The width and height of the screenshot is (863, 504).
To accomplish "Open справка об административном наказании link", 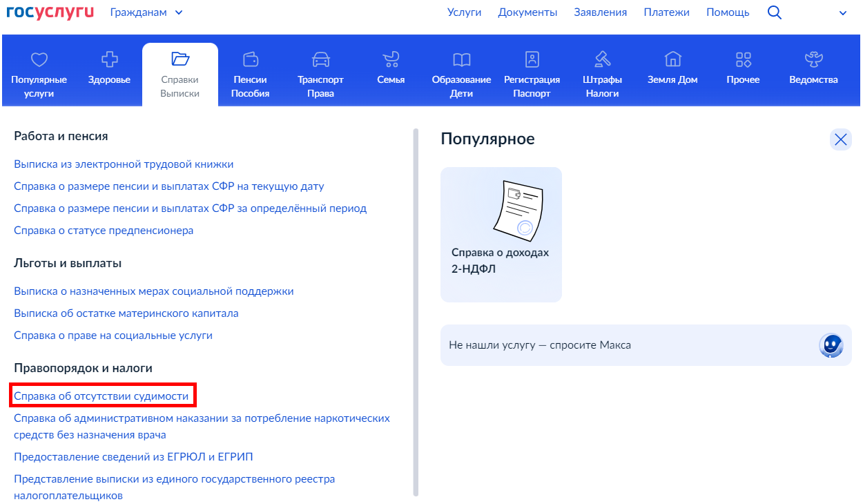I will (x=202, y=427).
